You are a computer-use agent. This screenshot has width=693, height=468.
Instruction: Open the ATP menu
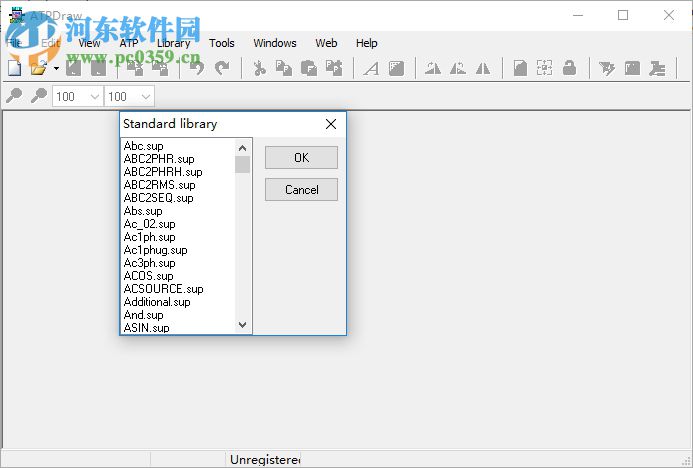(129, 43)
